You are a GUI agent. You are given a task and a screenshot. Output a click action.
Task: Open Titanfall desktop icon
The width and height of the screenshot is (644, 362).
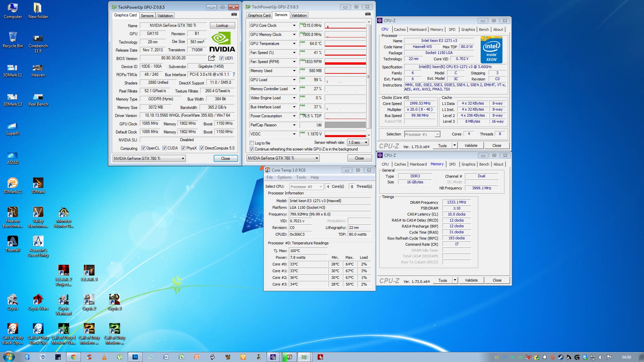[x=12, y=244]
